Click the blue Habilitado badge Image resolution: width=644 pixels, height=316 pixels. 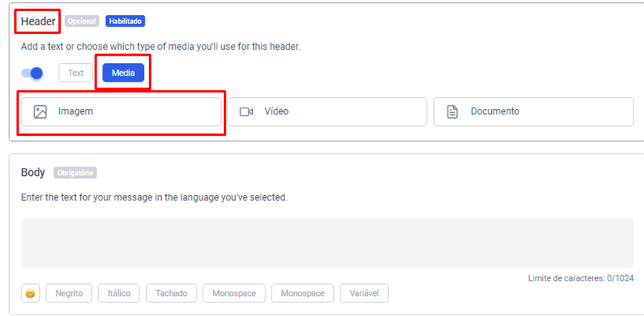point(125,22)
